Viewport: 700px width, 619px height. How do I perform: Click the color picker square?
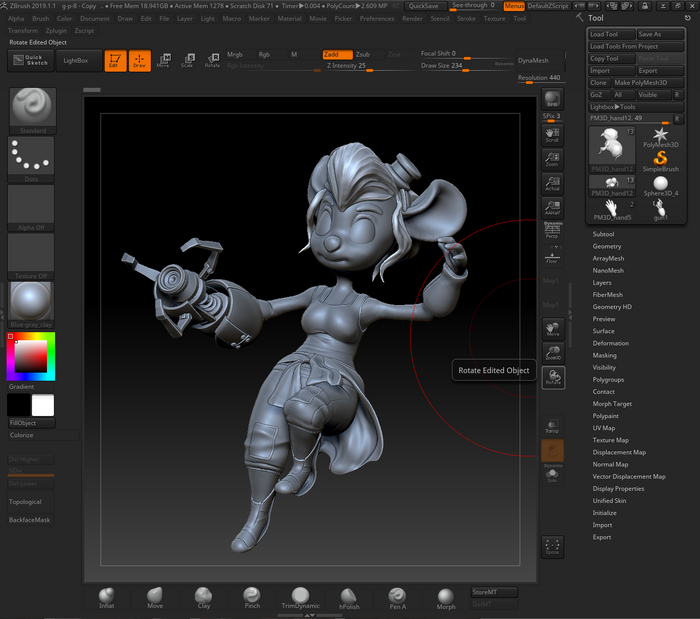coord(32,355)
